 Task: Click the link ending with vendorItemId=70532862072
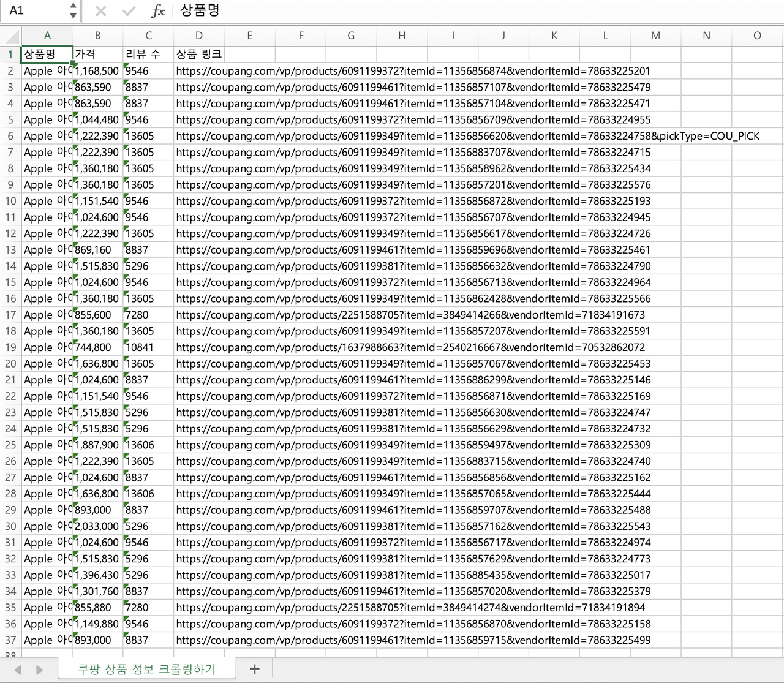(410, 347)
